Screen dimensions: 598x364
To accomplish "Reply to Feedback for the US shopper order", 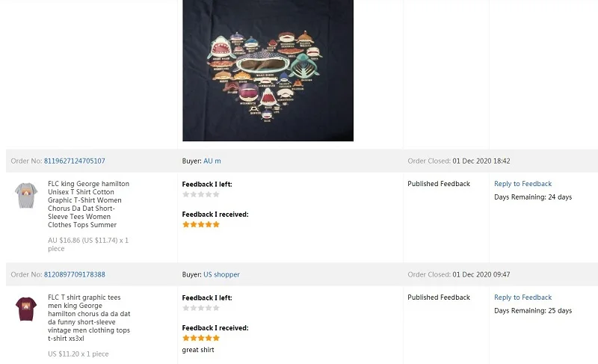I will (523, 297).
